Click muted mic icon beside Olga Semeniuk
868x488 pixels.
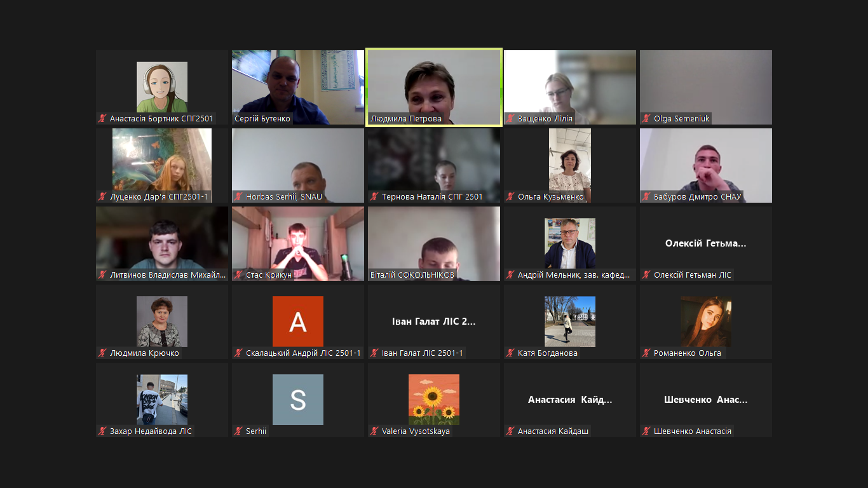click(646, 119)
